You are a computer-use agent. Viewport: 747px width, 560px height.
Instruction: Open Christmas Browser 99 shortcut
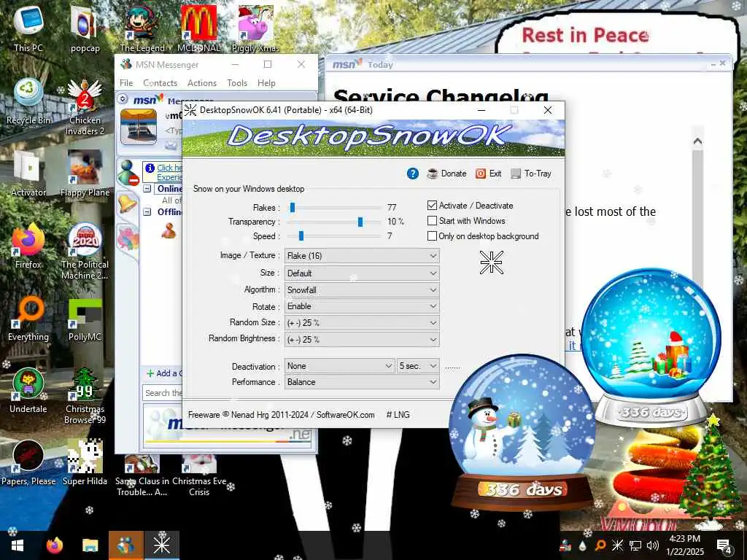click(x=85, y=396)
